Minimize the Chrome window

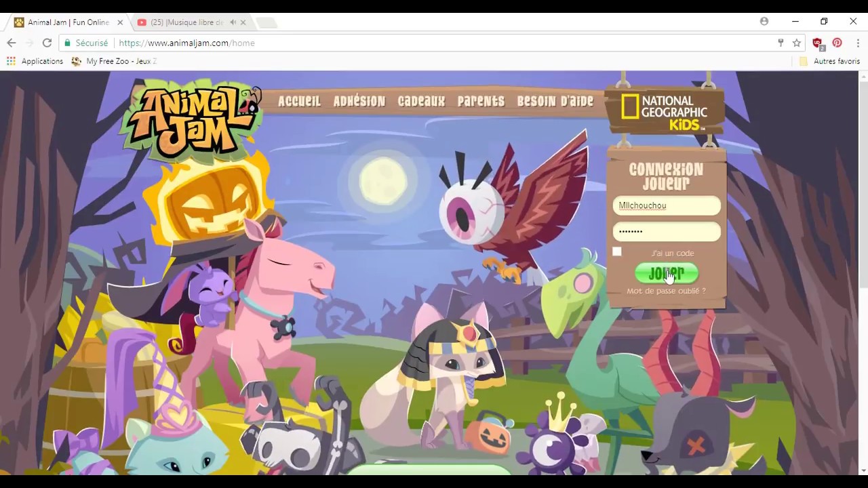pyautogui.click(x=795, y=22)
